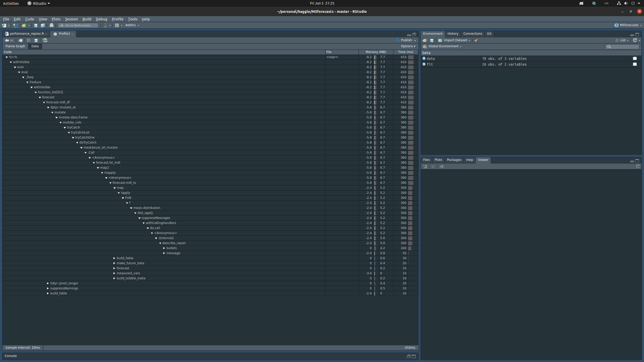
Task: Click the print icon in the main toolbar
Action: (x=52, y=25)
